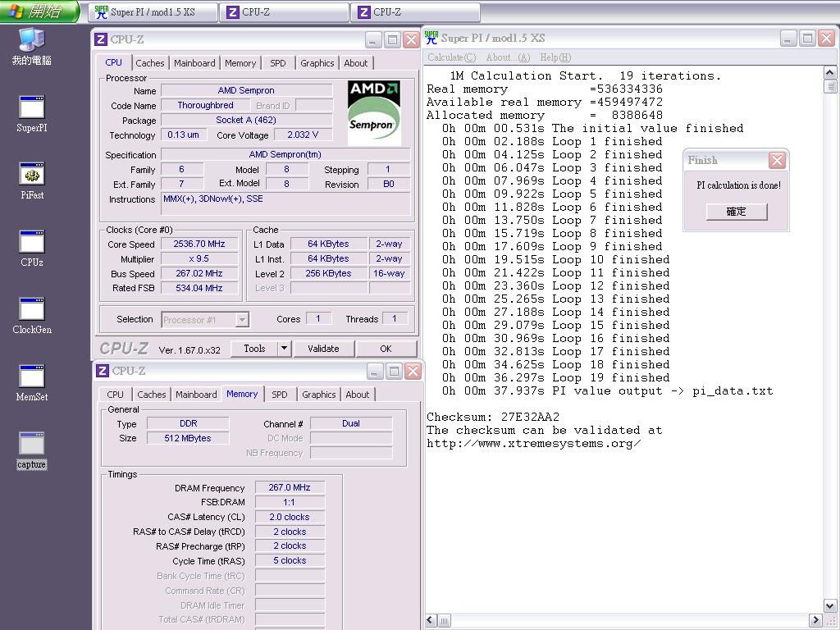Click memory Size value 512 MBytes

tap(188, 438)
